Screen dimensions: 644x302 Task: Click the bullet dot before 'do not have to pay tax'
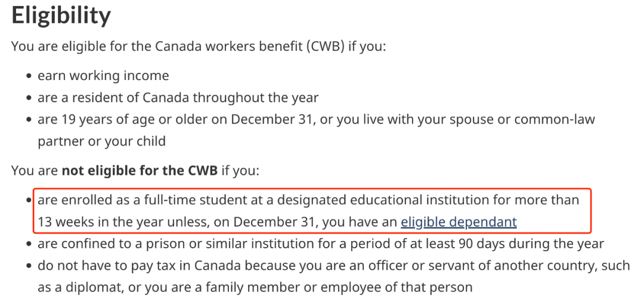coord(29,266)
